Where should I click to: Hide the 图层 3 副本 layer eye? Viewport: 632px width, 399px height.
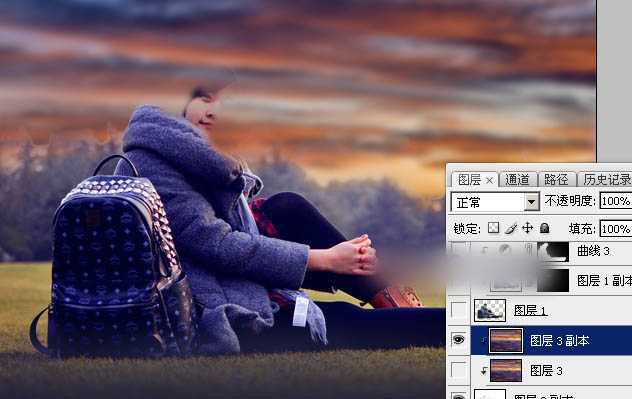tap(458, 340)
